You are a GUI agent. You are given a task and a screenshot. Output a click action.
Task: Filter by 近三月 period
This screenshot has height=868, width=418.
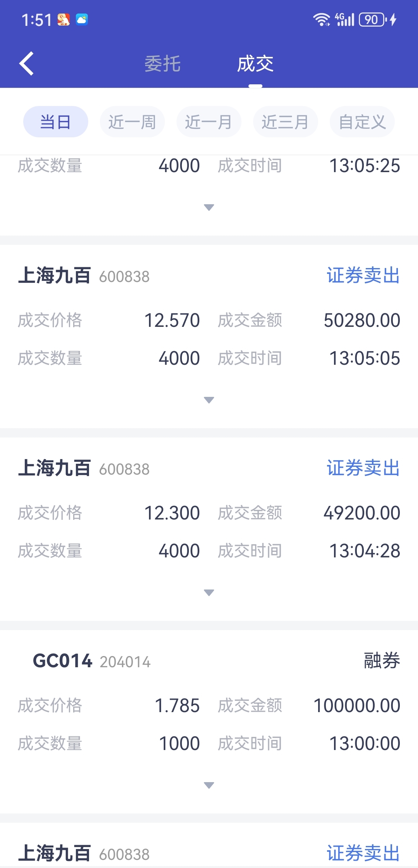285,122
